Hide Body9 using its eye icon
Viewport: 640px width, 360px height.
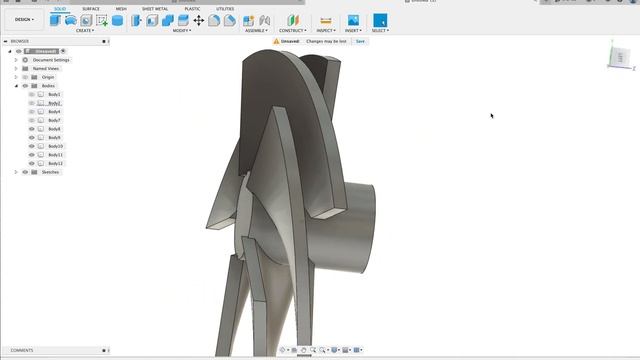32,138
